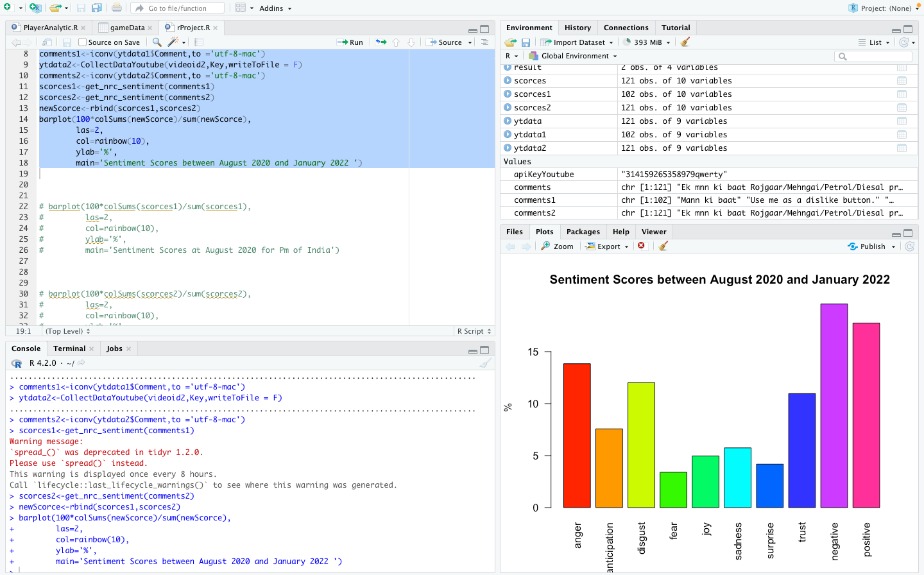The image size is (924, 575).
Task: Expand the scorces data frame row
Action: click(x=508, y=81)
